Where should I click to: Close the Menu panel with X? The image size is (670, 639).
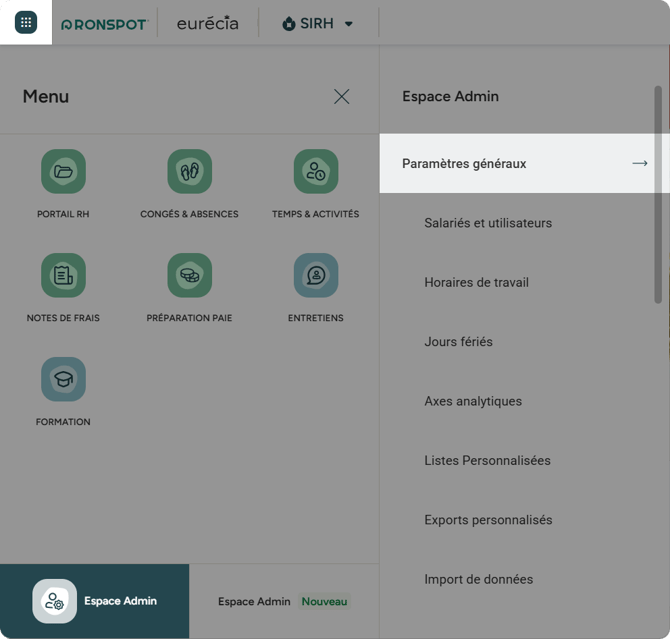click(x=342, y=97)
